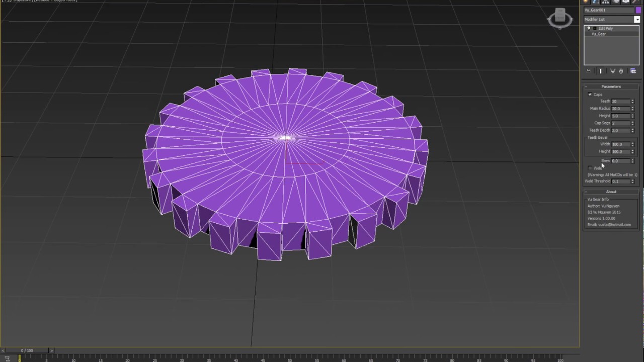Open the purple object color swatch
This screenshot has width=644, height=362.
coord(638,10)
